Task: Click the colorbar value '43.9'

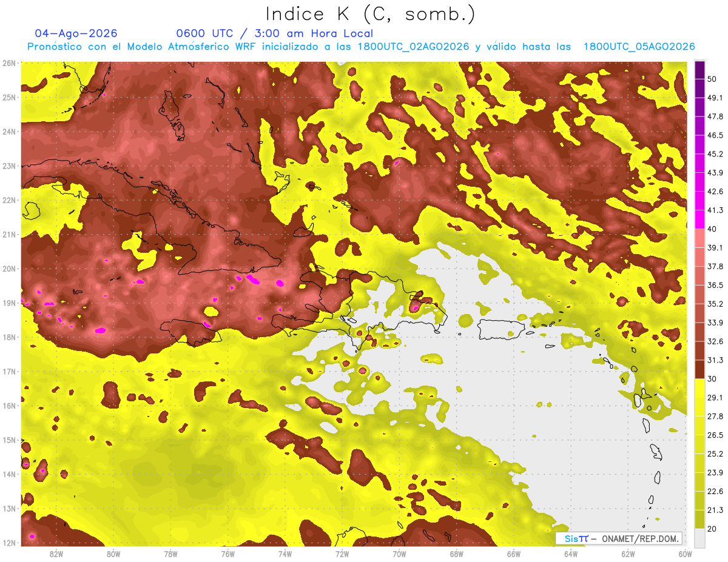Action: (715, 173)
